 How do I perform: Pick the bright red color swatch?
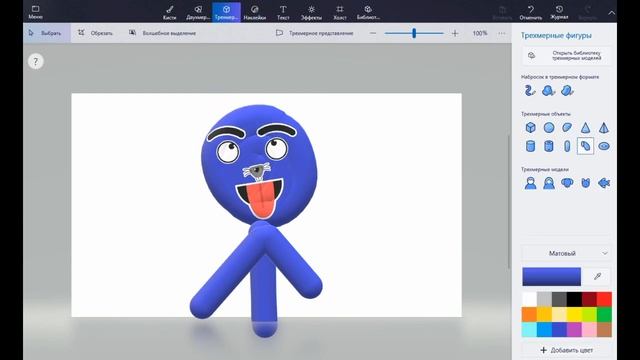[604, 299]
